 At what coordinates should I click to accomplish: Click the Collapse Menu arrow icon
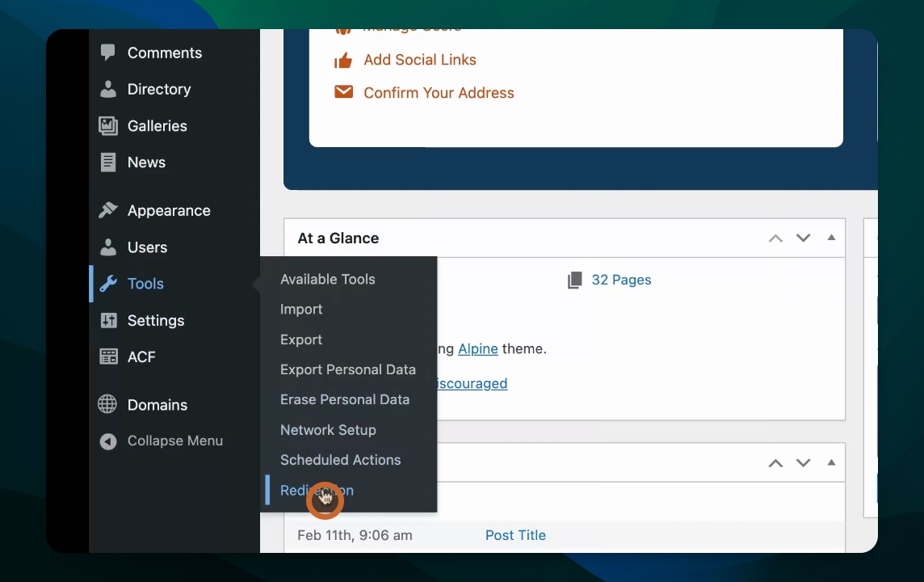pyautogui.click(x=108, y=441)
